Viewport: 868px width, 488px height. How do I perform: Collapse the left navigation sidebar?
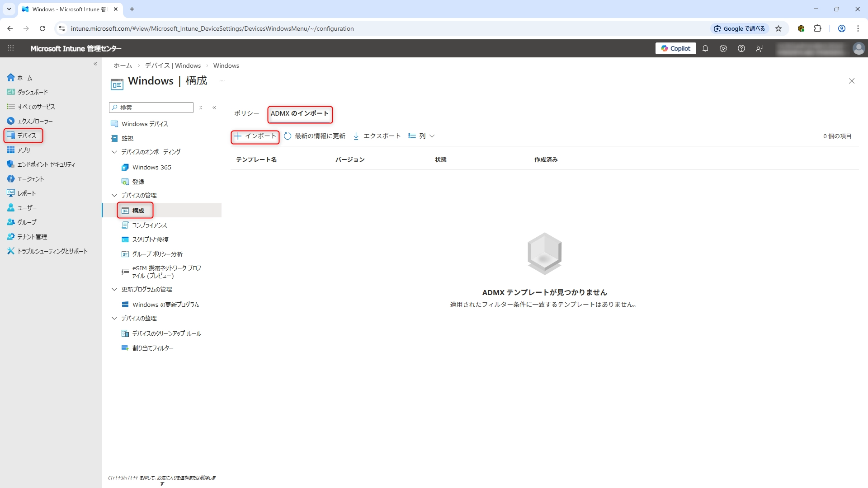click(x=95, y=64)
